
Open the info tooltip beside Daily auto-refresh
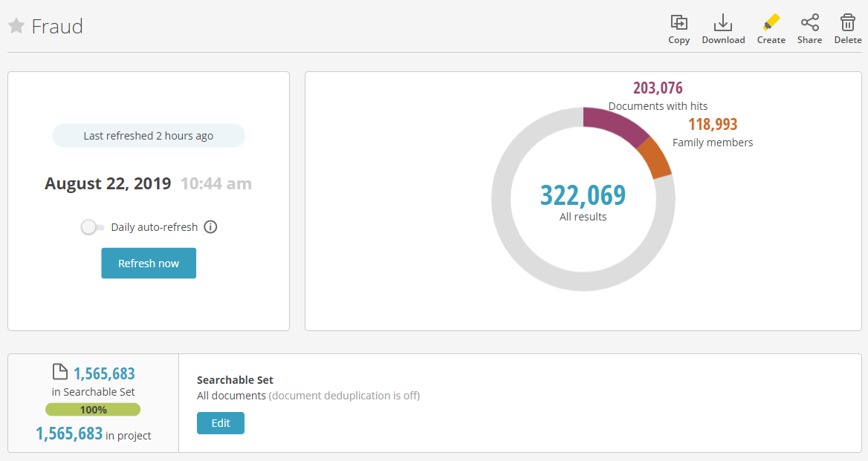[x=210, y=227]
